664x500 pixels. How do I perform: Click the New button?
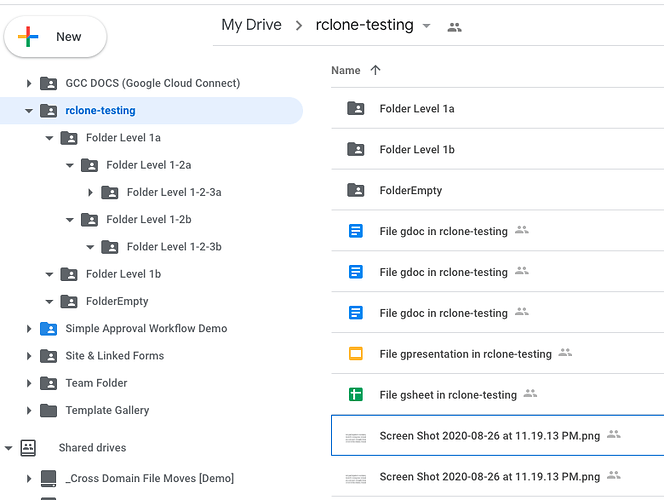point(55,37)
